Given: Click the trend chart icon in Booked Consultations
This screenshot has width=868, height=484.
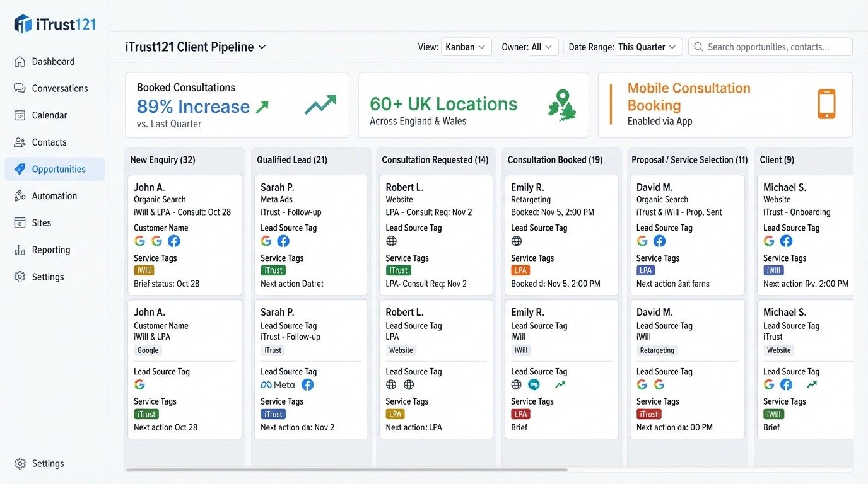Looking at the screenshot, I should [x=320, y=105].
